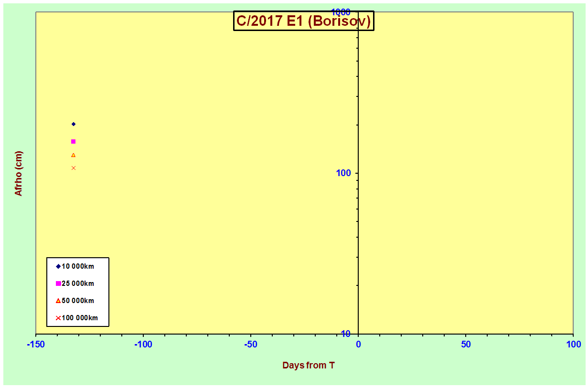Select the red cross 100 000km data point
The height and width of the screenshot is (388, 588).
pos(74,168)
